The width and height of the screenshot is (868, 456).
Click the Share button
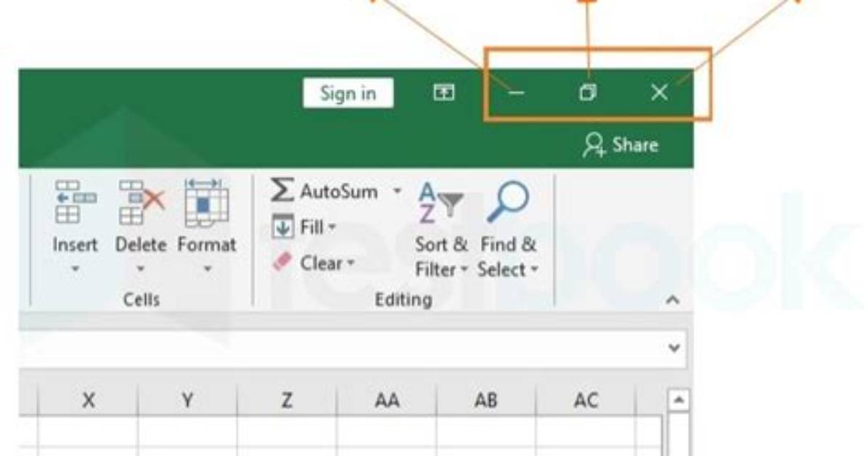(x=621, y=145)
